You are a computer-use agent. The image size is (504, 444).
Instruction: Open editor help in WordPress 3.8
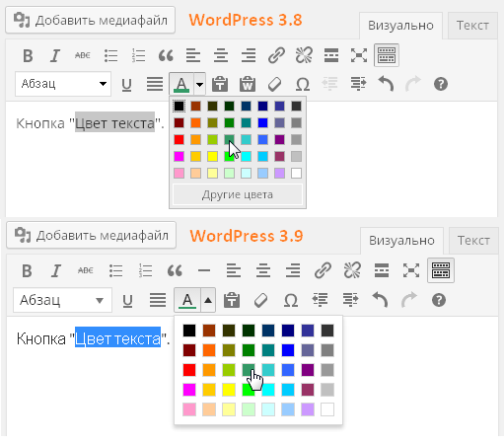[441, 84]
